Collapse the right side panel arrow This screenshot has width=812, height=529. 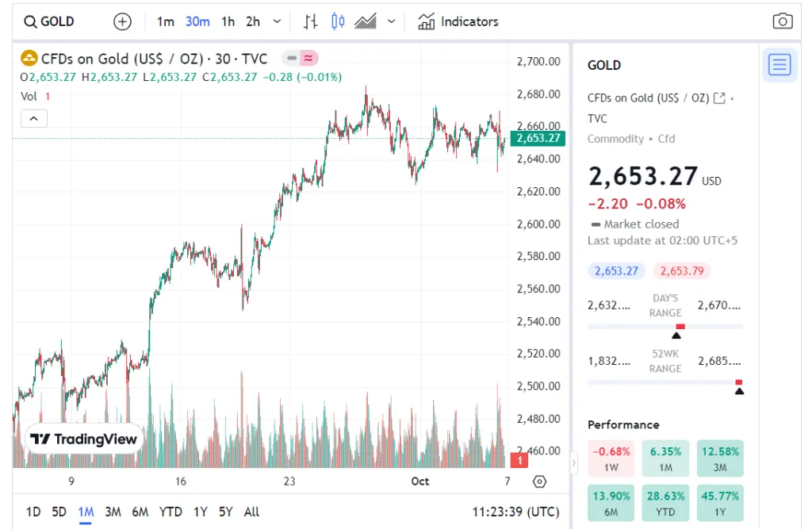pos(574,462)
